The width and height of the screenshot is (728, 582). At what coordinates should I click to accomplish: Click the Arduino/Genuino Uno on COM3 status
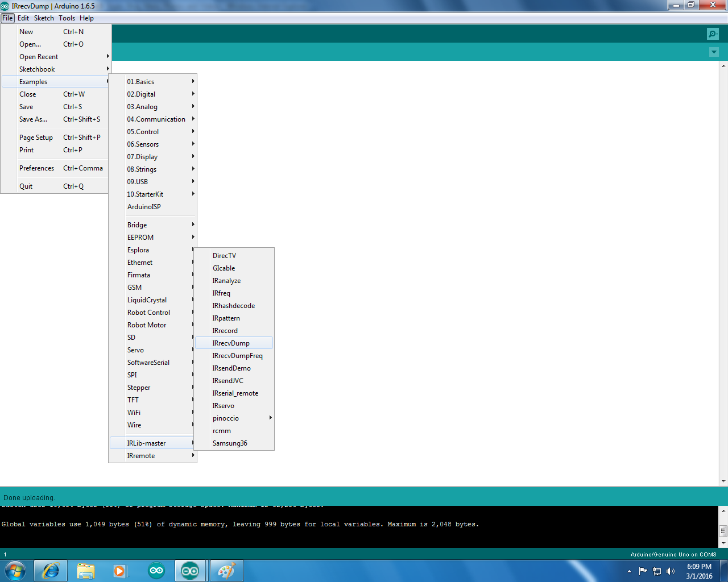point(673,554)
